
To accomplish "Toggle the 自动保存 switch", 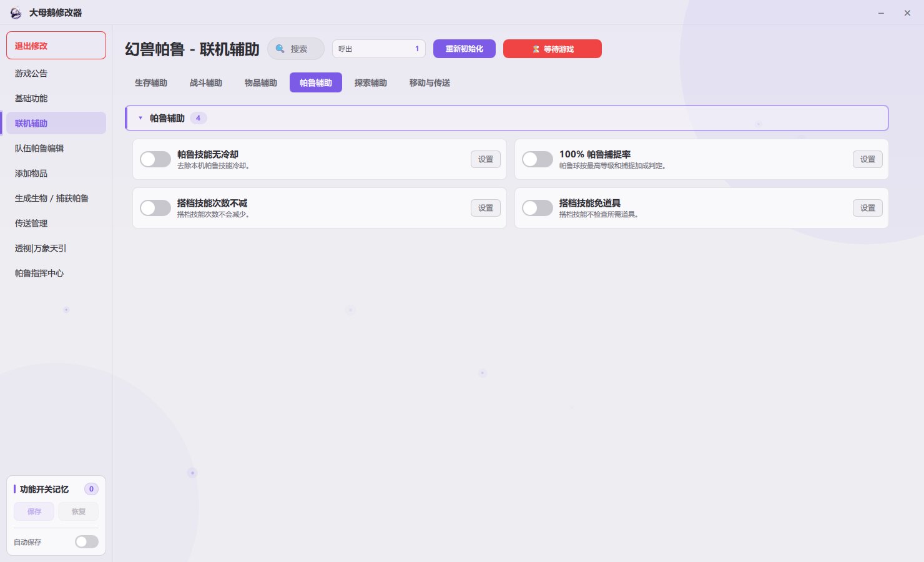I will (x=87, y=542).
